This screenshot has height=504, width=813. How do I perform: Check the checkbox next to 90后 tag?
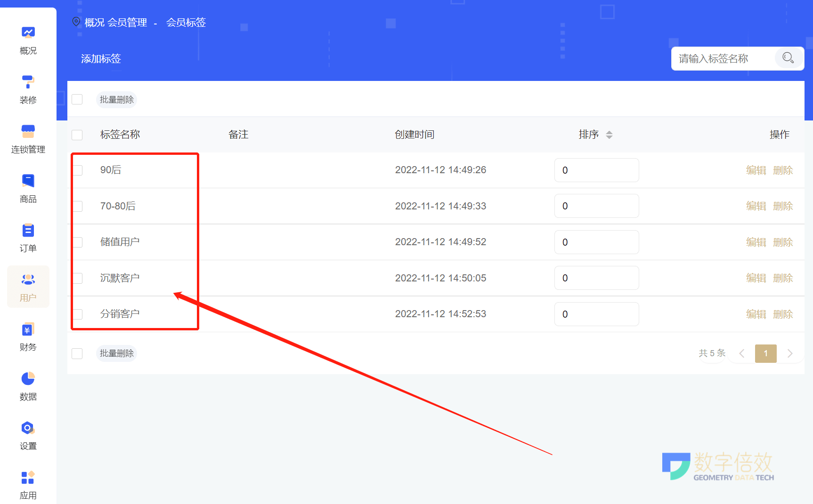pos(78,170)
